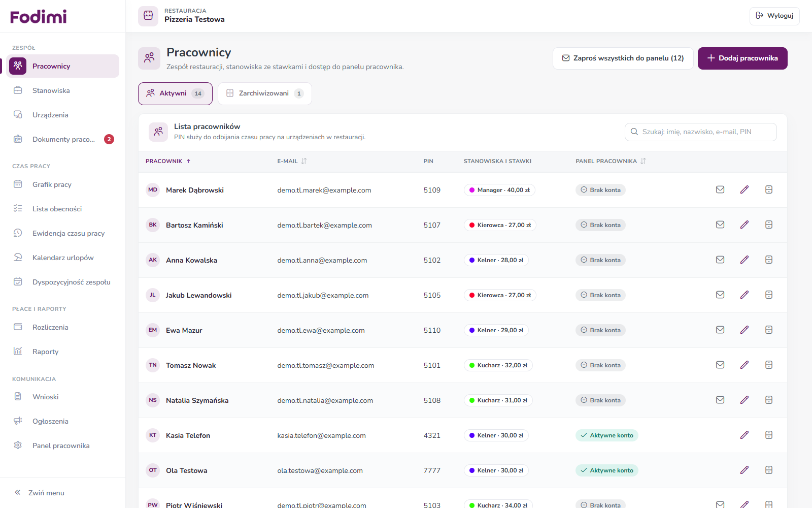Open Kalendarz urlopów in the sidebar
Viewport: 812px width, 508px height.
[x=63, y=258]
